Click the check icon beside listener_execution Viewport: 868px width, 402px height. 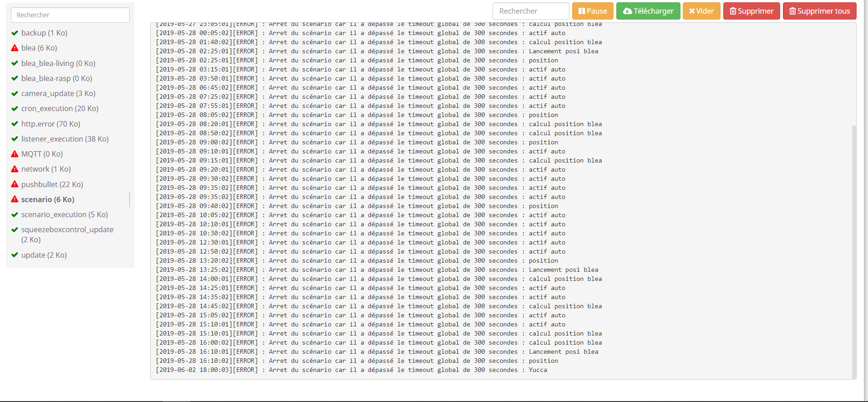[x=15, y=139]
